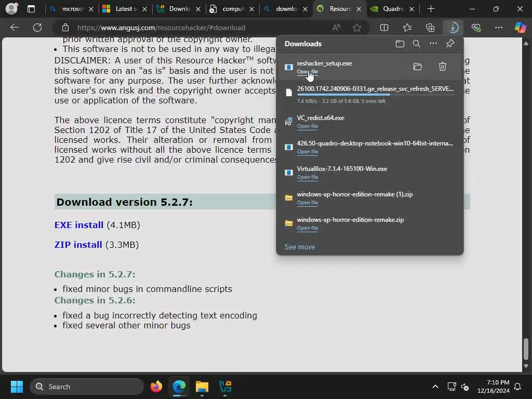Viewport: 532px width, 399px height.
Task: View site information lock icon
Action: [x=65, y=28]
